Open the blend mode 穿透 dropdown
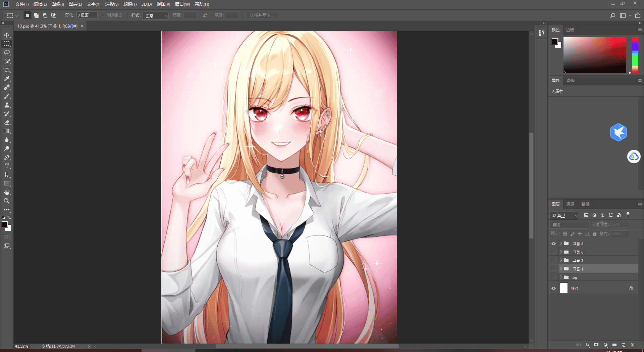 (570, 225)
